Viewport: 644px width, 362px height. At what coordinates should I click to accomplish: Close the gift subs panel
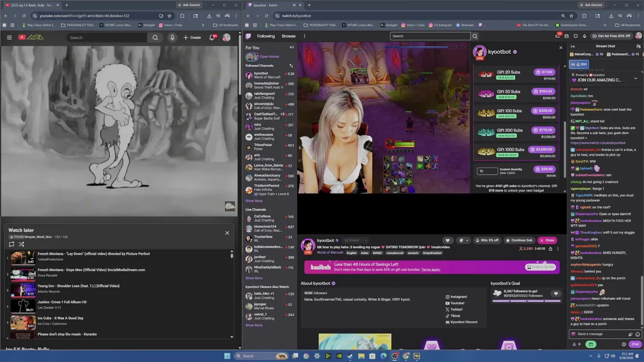(561, 48)
